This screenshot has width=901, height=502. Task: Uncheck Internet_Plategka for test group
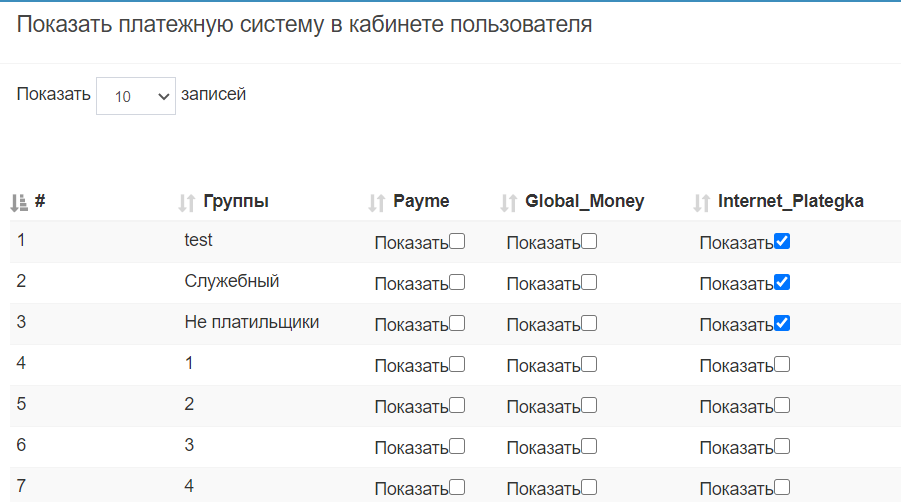pos(782,241)
